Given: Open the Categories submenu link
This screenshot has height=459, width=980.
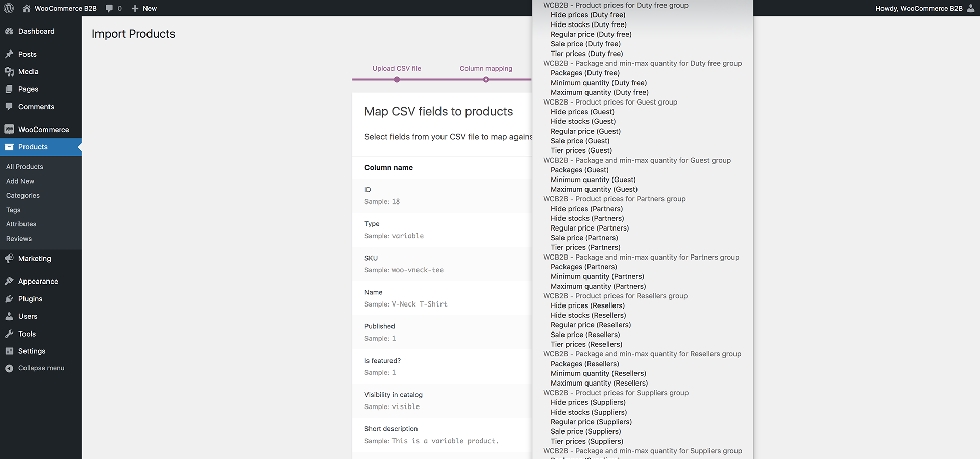Looking at the screenshot, I should (22, 195).
